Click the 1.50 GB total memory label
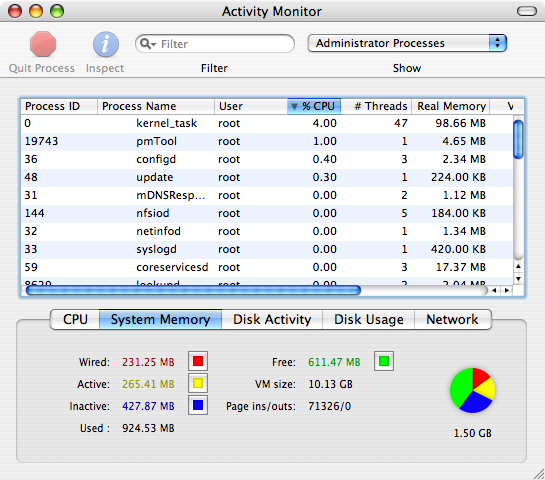The height and width of the screenshot is (480, 545). coord(473,433)
